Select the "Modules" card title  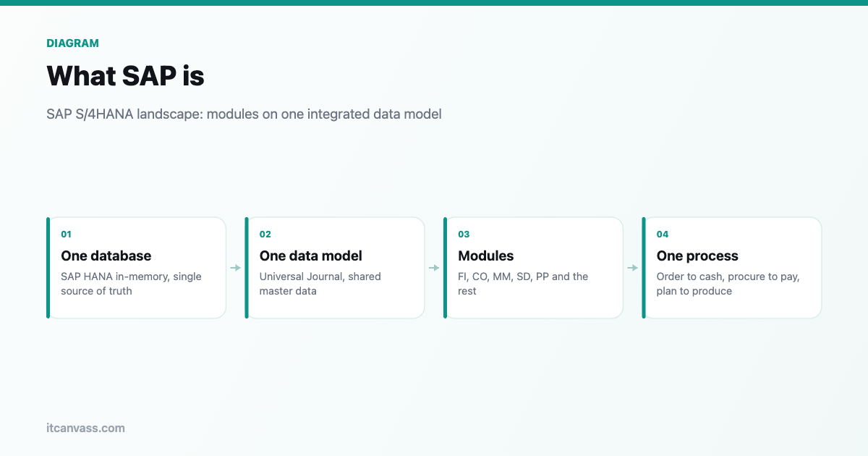click(x=486, y=256)
